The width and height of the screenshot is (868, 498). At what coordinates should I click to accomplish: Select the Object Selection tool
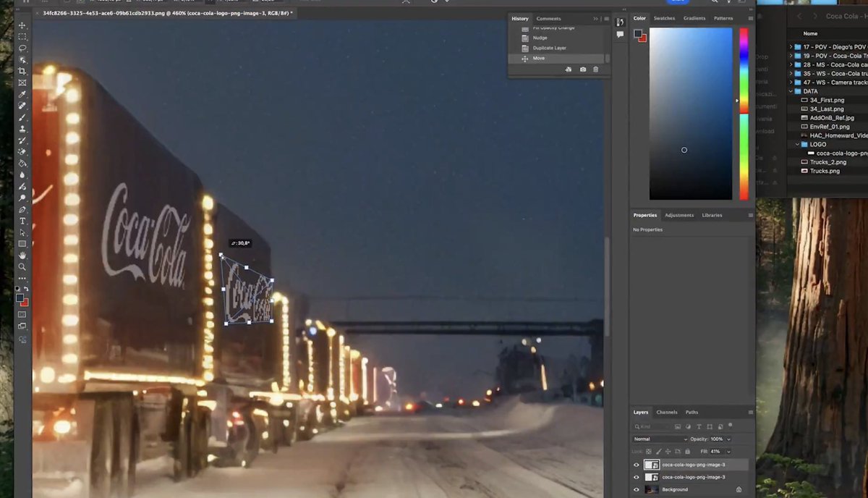[22, 59]
